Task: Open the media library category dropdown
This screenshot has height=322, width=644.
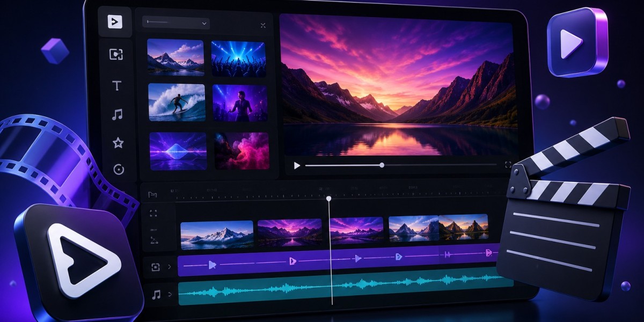Action: click(x=175, y=23)
